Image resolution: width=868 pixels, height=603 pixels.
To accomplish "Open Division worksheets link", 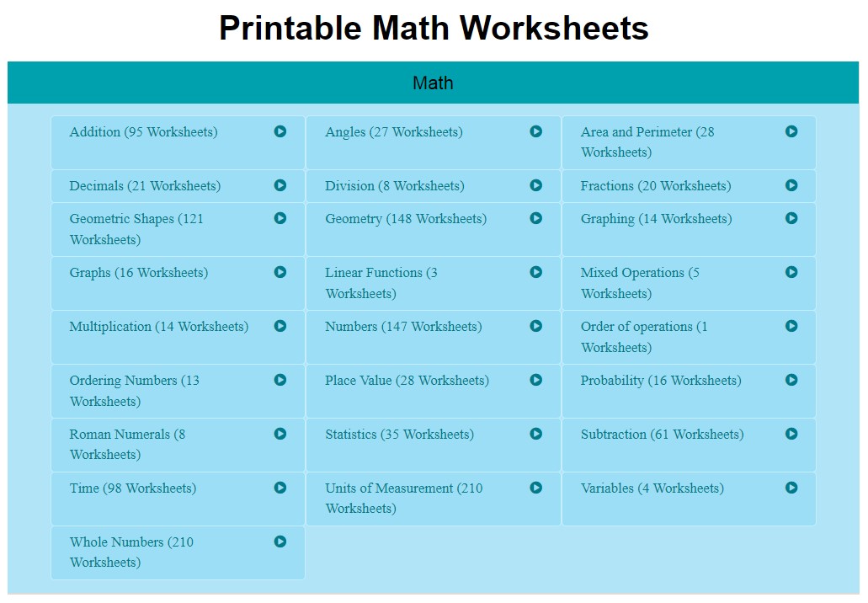I will [x=394, y=186].
